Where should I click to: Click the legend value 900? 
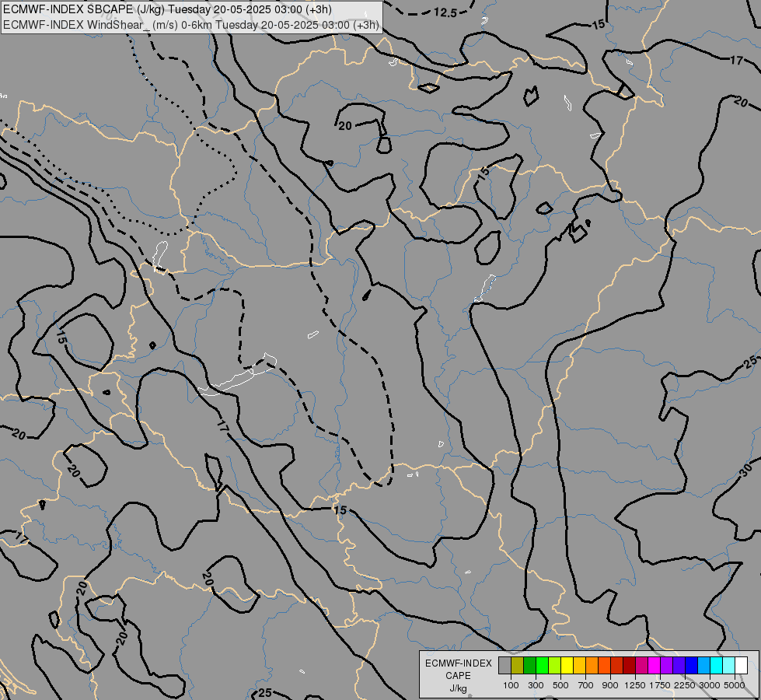click(610, 685)
